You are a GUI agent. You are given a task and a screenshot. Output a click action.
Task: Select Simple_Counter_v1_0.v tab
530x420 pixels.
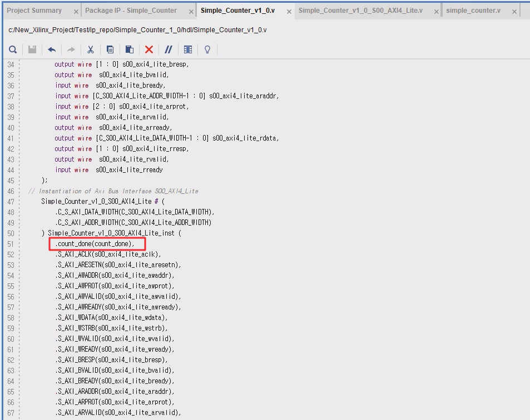pyautogui.click(x=237, y=11)
